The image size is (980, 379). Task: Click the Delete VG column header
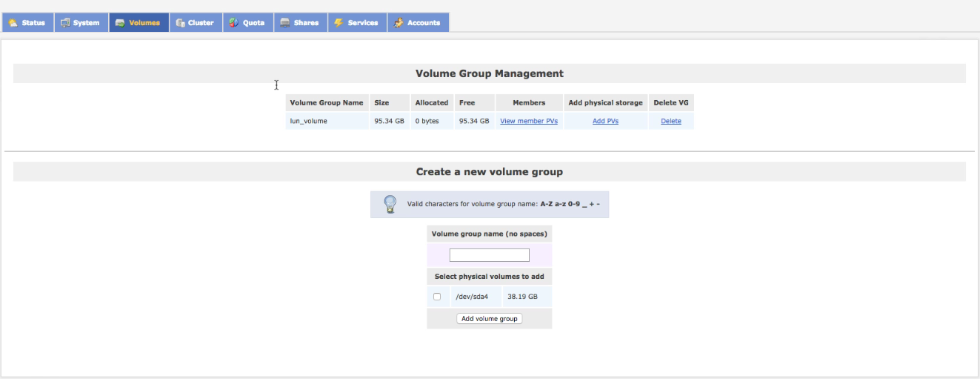tap(671, 103)
